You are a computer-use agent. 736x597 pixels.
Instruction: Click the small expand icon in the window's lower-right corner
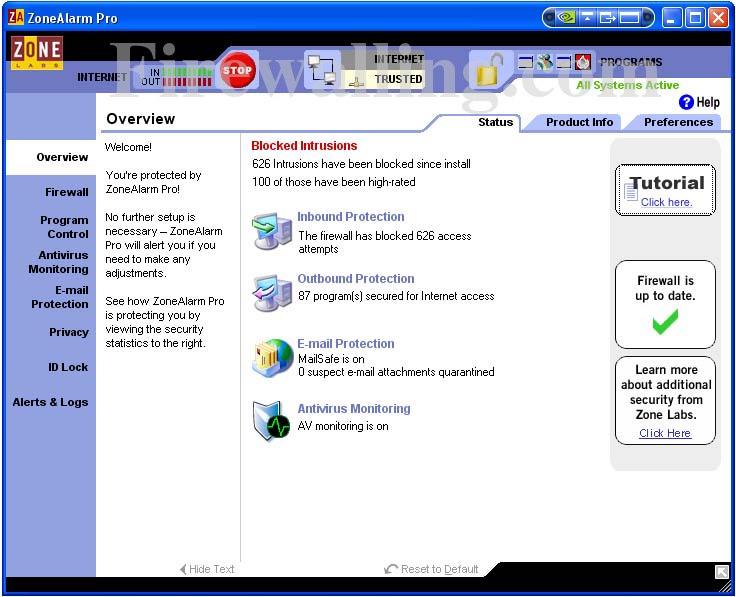(721, 572)
